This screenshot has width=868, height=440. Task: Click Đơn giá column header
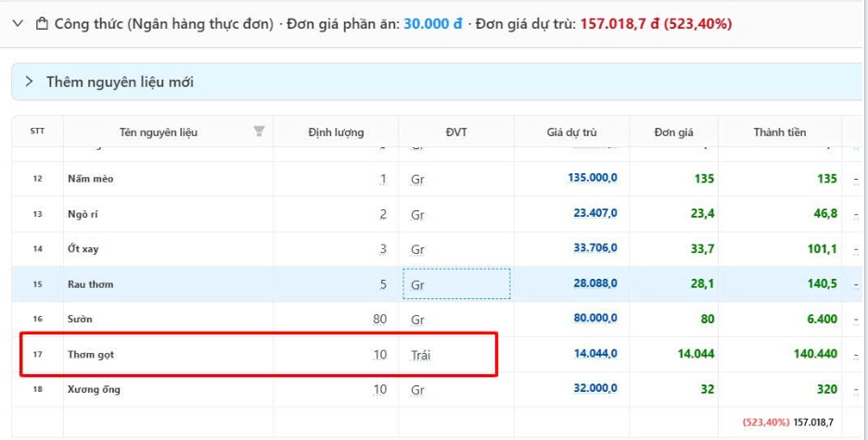coord(673,132)
